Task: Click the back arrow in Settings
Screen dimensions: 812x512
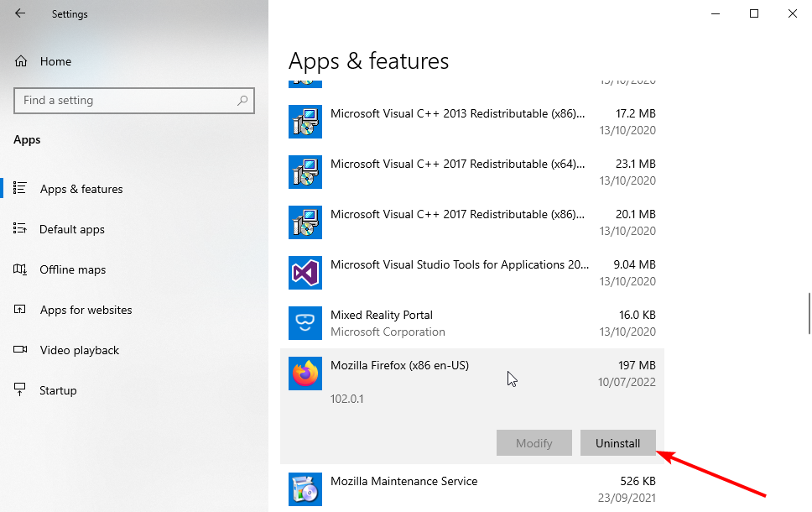Action: (x=20, y=13)
